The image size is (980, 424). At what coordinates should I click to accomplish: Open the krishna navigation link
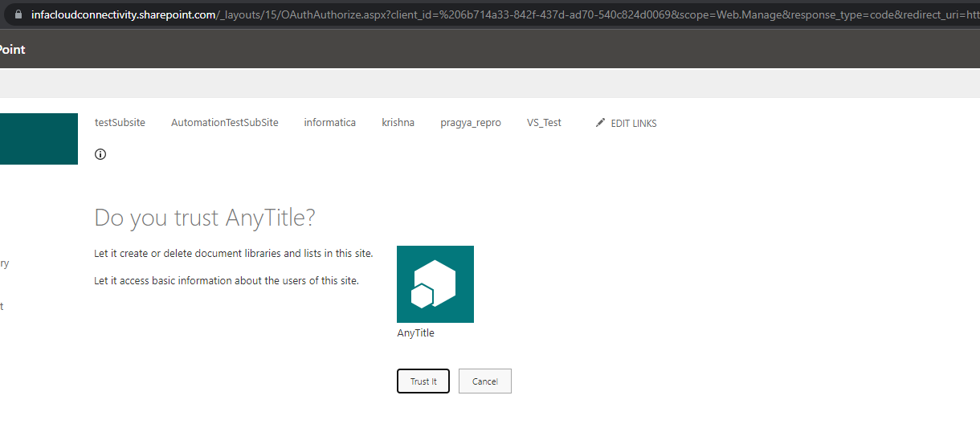pyautogui.click(x=398, y=123)
